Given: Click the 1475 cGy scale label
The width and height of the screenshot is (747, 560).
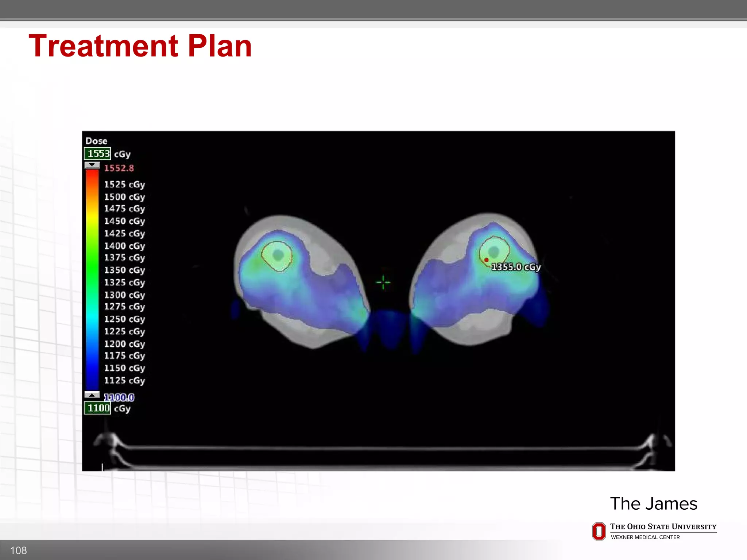Looking at the screenshot, I should [124, 209].
